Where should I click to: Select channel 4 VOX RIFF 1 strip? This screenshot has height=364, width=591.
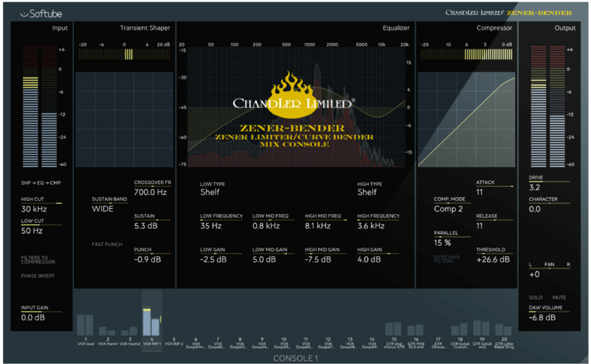point(151,324)
